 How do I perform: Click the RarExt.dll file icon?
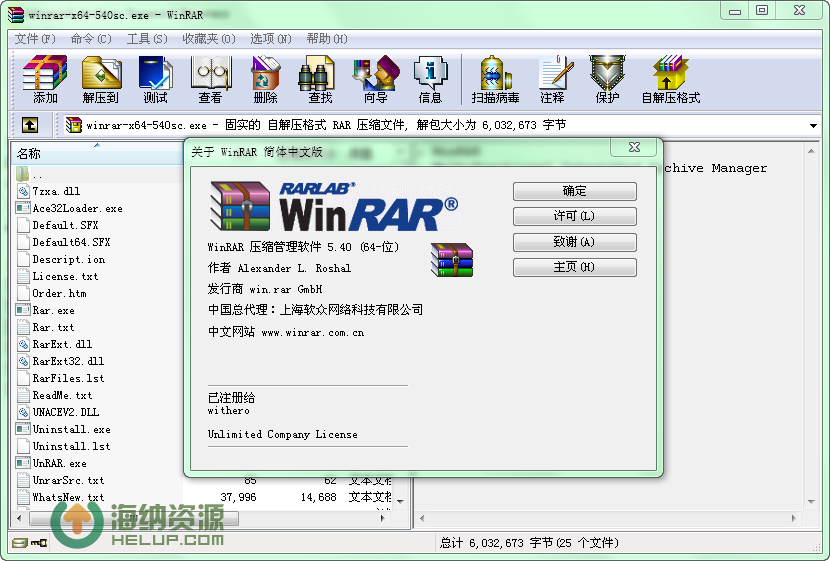point(23,344)
